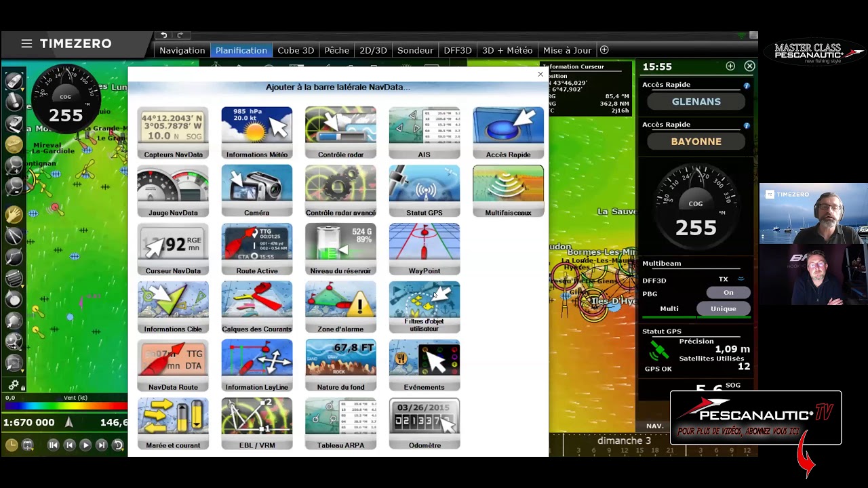This screenshot has width=868, height=488.
Task: Select Route Active NavData icon
Action: click(x=257, y=249)
